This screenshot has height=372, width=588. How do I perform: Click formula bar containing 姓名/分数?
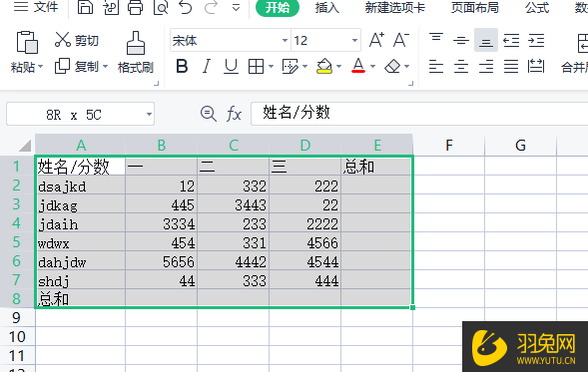[419, 113]
